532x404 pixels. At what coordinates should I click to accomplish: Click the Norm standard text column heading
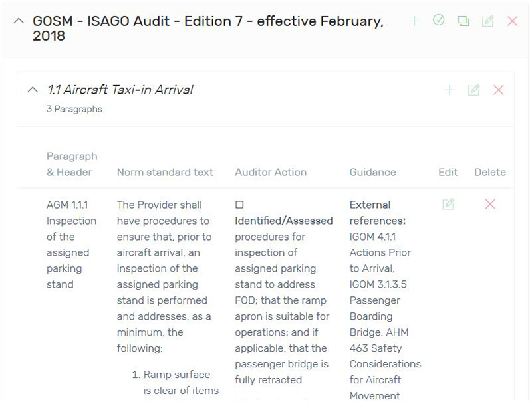(x=165, y=172)
